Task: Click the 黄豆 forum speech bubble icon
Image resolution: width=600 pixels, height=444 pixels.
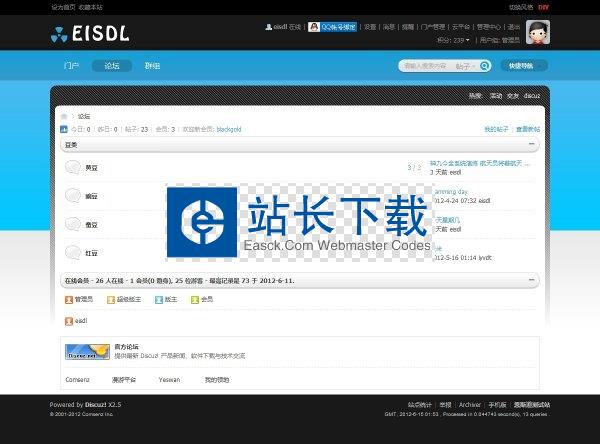Action: tap(73, 168)
